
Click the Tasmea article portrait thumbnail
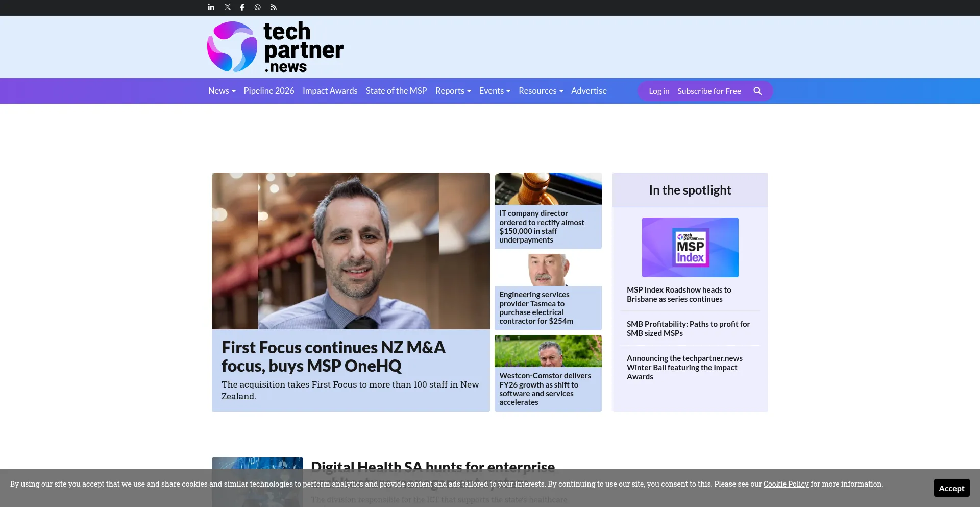(x=548, y=270)
